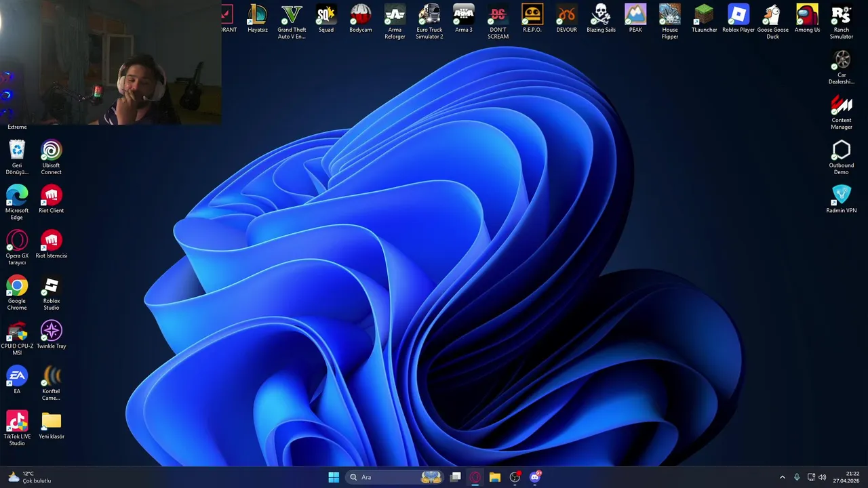Open the Windows Start menu
This screenshot has width=868, height=488.
click(x=334, y=477)
